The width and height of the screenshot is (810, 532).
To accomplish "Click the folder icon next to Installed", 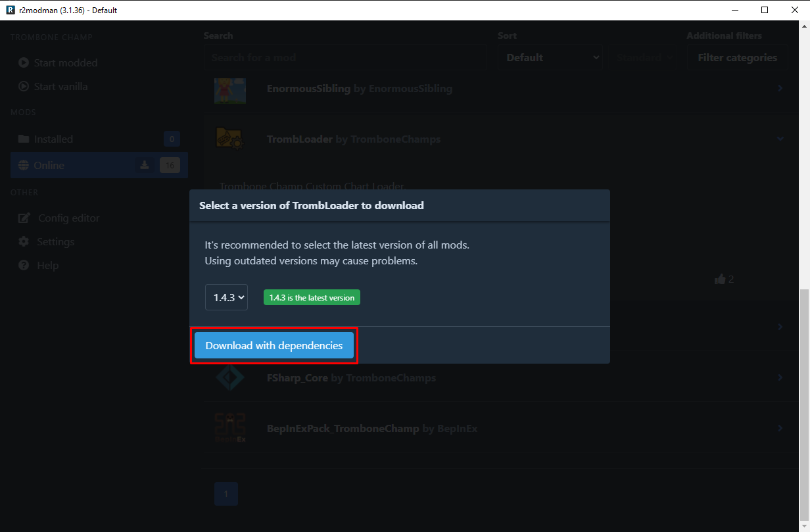I will coord(24,139).
